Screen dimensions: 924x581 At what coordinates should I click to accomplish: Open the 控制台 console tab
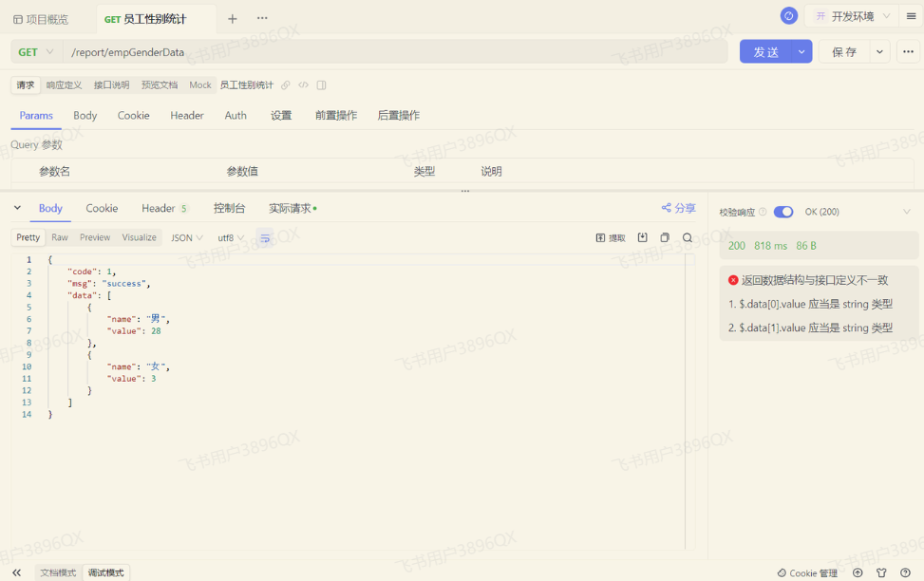tap(229, 208)
